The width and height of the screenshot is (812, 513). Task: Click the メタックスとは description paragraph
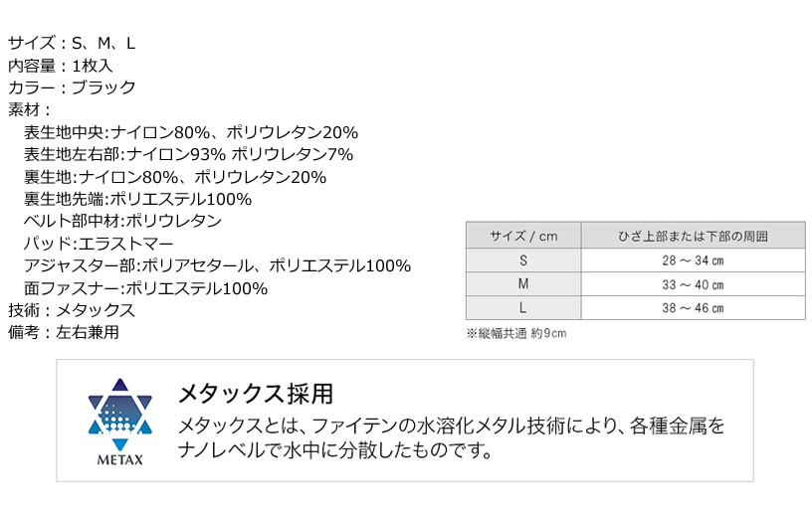pos(451,438)
